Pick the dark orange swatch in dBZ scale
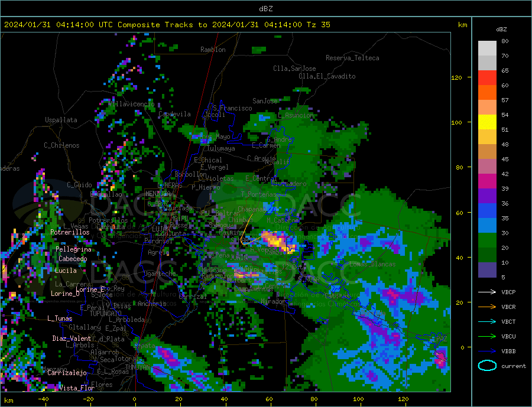The image size is (532, 407). pyautogui.click(x=487, y=93)
